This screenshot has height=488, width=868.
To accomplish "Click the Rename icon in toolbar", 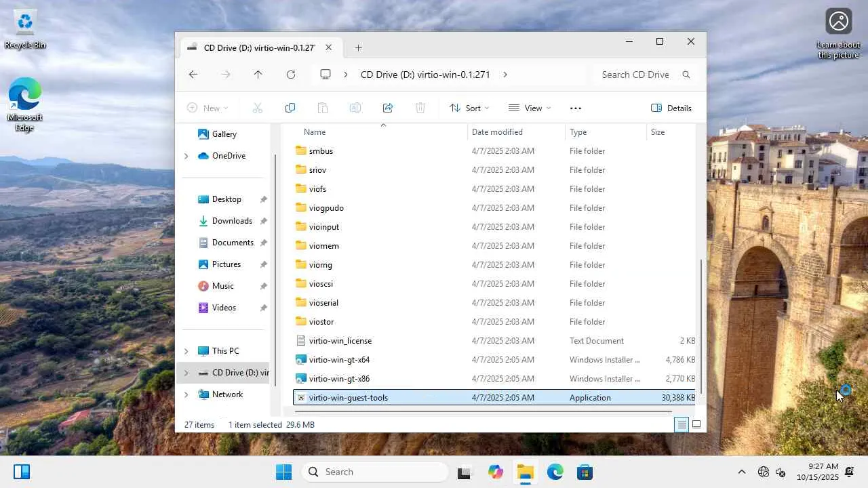I will coord(355,108).
